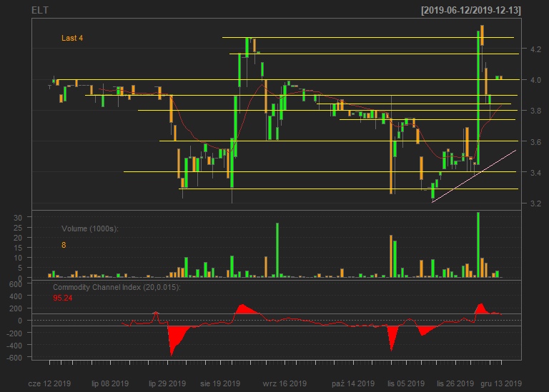Click the tall orange volume bar near lis 05
The height and width of the screenshot is (392, 549).
pyautogui.click(x=391, y=256)
